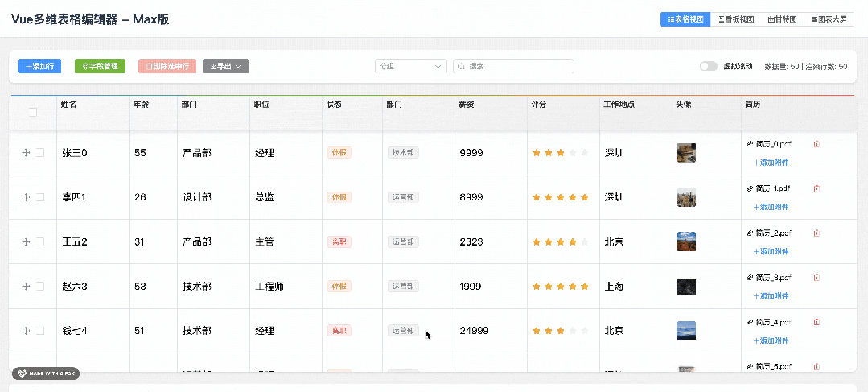Click the 添加行 button

point(39,67)
